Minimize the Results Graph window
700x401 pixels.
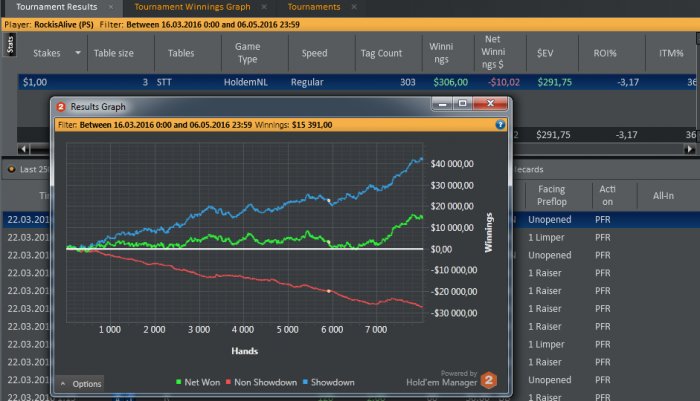pos(442,104)
